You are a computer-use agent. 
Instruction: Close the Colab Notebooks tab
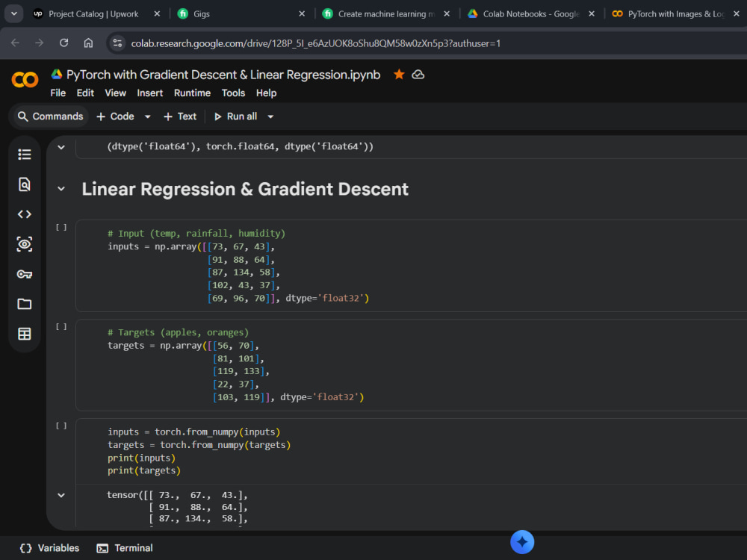(x=591, y=13)
